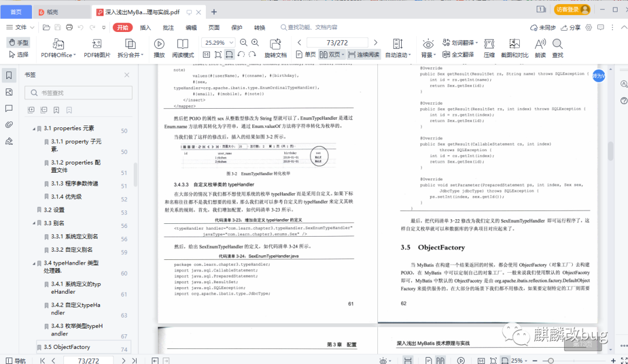
Task: Click the 书签查找 bookmark search field
Action: click(x=78, y=92)
